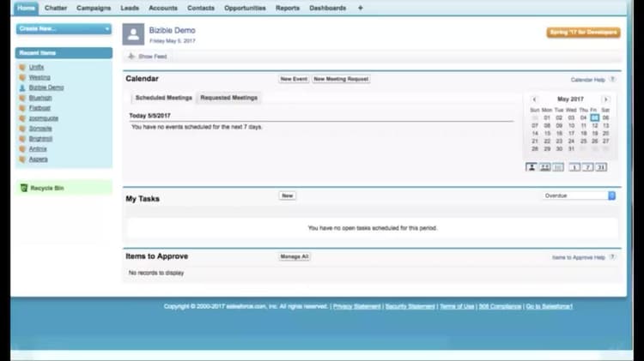Open the Privacy Statement footer link
This screenshot has height=361, width=644.
tap(357, 306)
